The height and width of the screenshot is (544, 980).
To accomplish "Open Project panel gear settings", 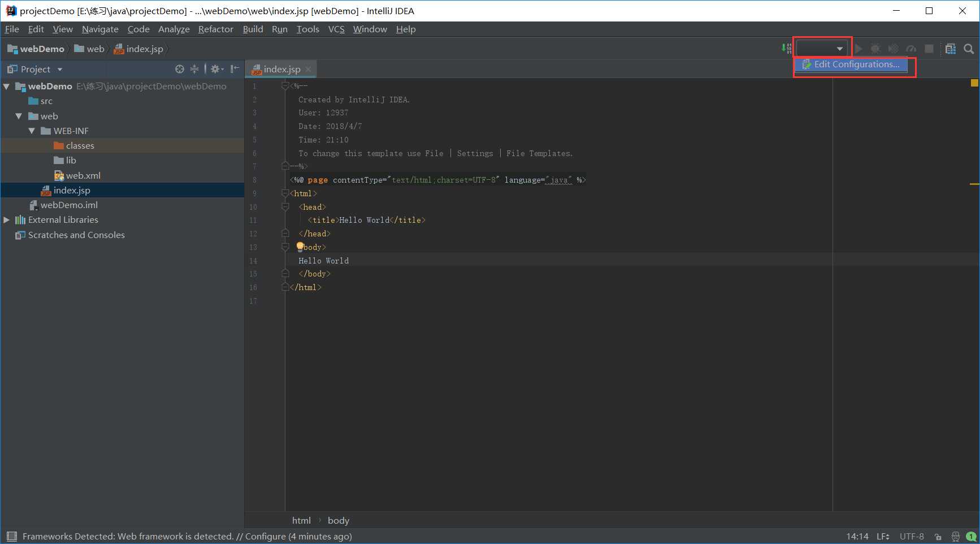I will (x=216, y=69).
